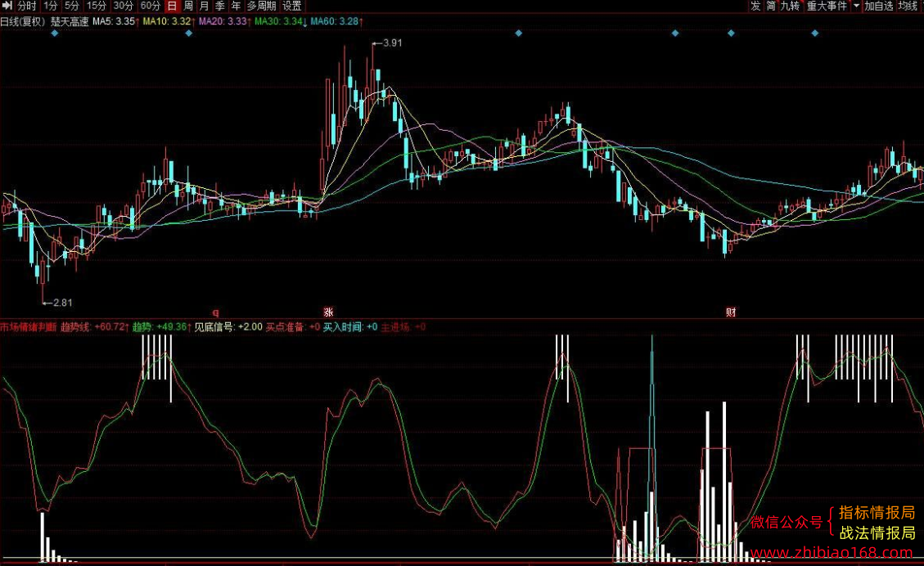Click the 主进场: +0 value

(x=403, y=327)
